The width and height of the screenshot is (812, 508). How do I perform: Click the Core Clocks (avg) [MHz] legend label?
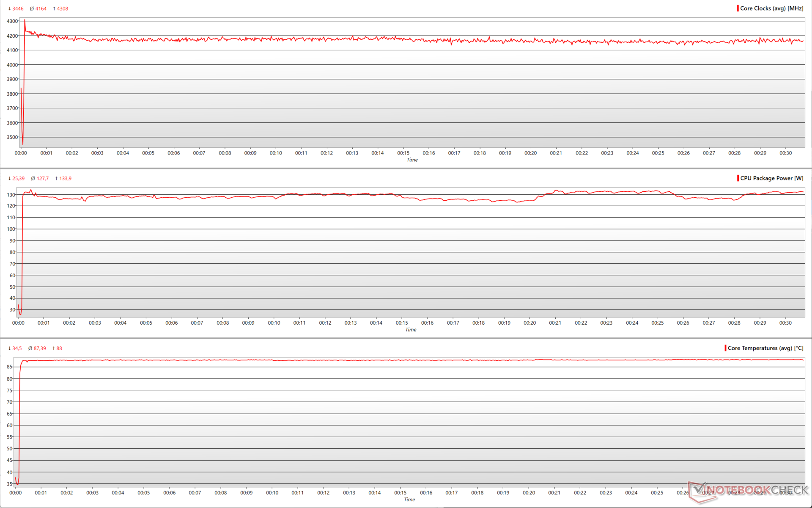coord(771,8)
